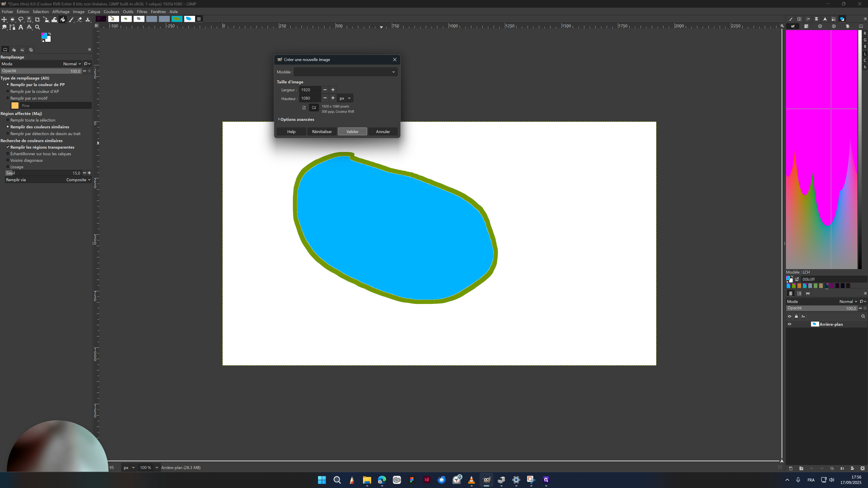
Task: Select Remplir par un motif radio button
Action: [8, 98]
